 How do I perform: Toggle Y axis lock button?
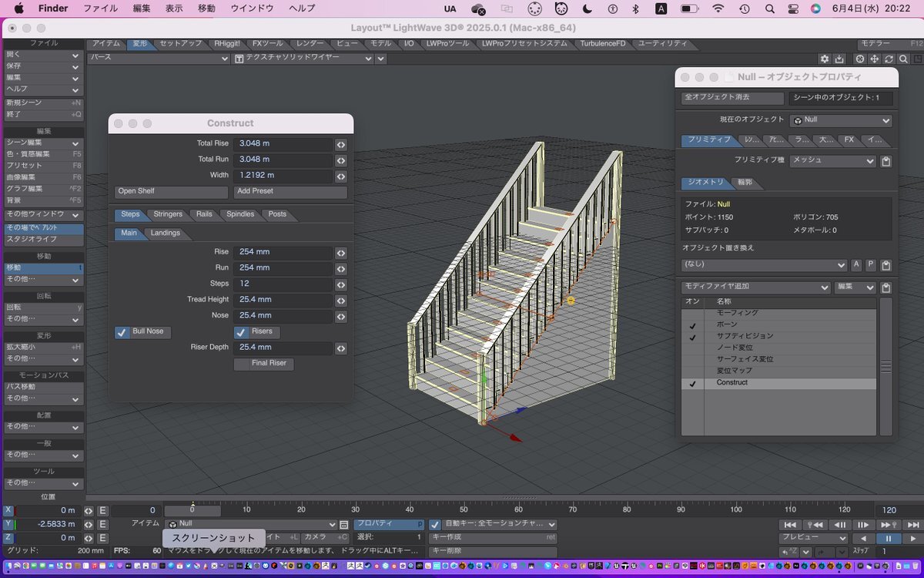[8, 524]
